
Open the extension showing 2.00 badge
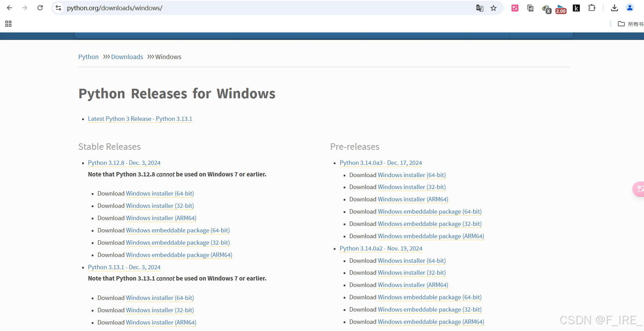pos(561,9)
